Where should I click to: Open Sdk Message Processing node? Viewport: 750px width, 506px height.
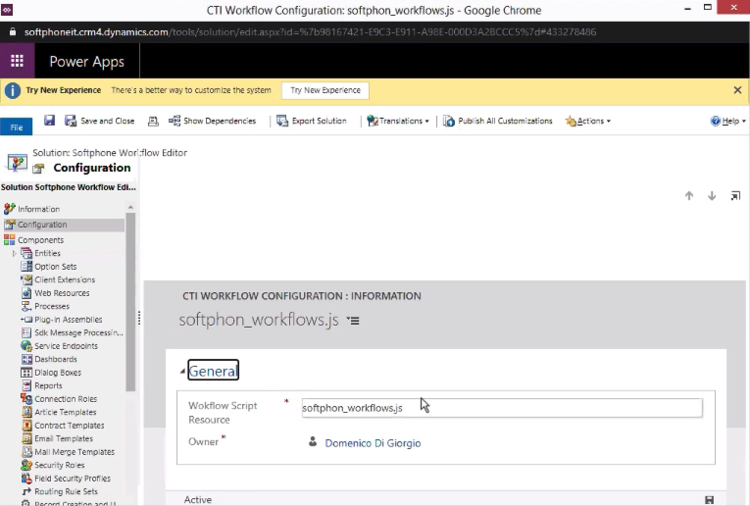pyautogui.click(x=78, y=332)
